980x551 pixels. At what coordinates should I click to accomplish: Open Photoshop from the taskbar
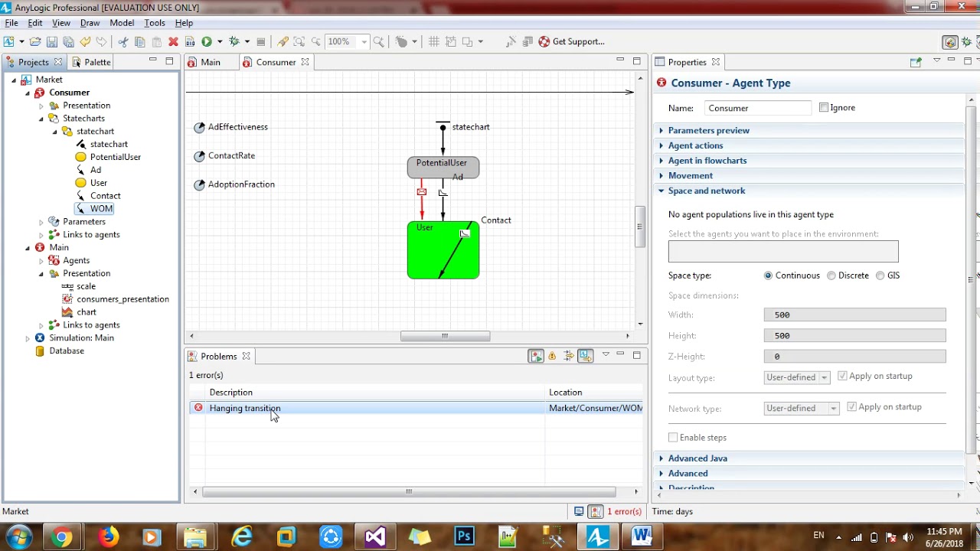click(465, 536)
